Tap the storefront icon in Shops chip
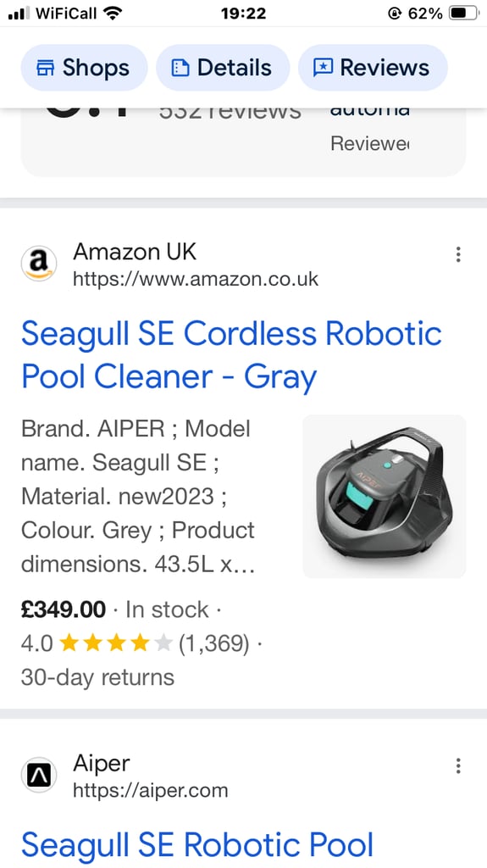This screenshot has width=487, height=868. 46,68
